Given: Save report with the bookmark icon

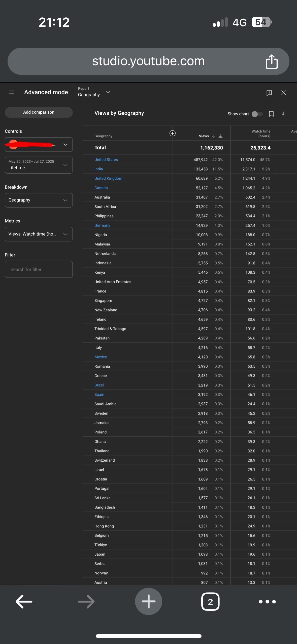Looking at the screenshot, I should [271, 114].
